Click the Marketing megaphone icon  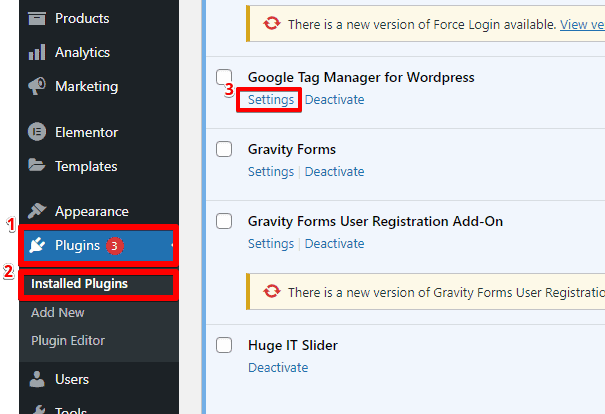click(37, 86)
